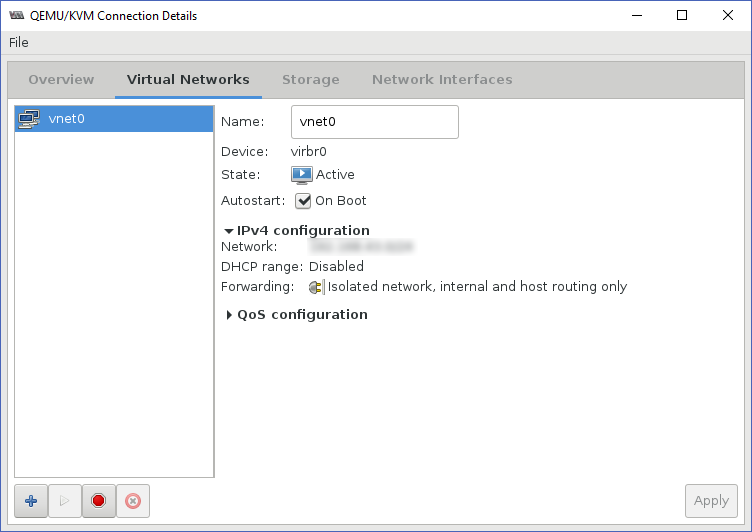Click the QEMU/KVM title bar app icon
752x532 pixels.
coord(17,15)
